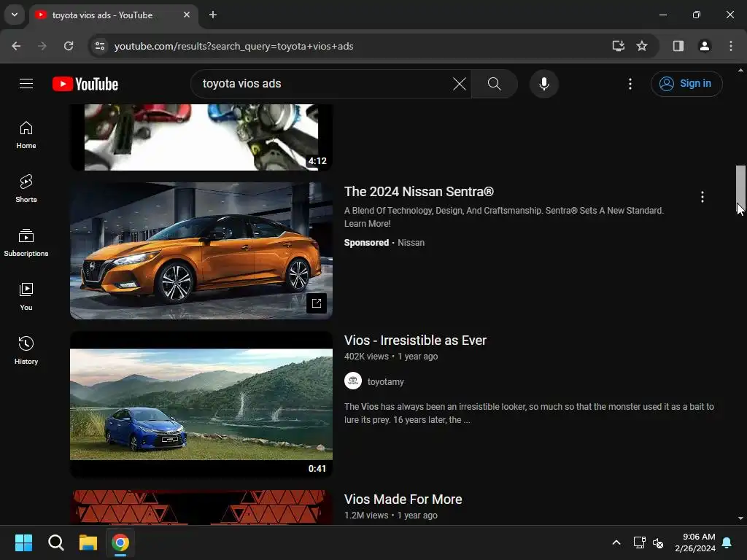Screen dimensions: 747x560
Task: Open Windows Start menu
Action: click(x=23, y=542)
